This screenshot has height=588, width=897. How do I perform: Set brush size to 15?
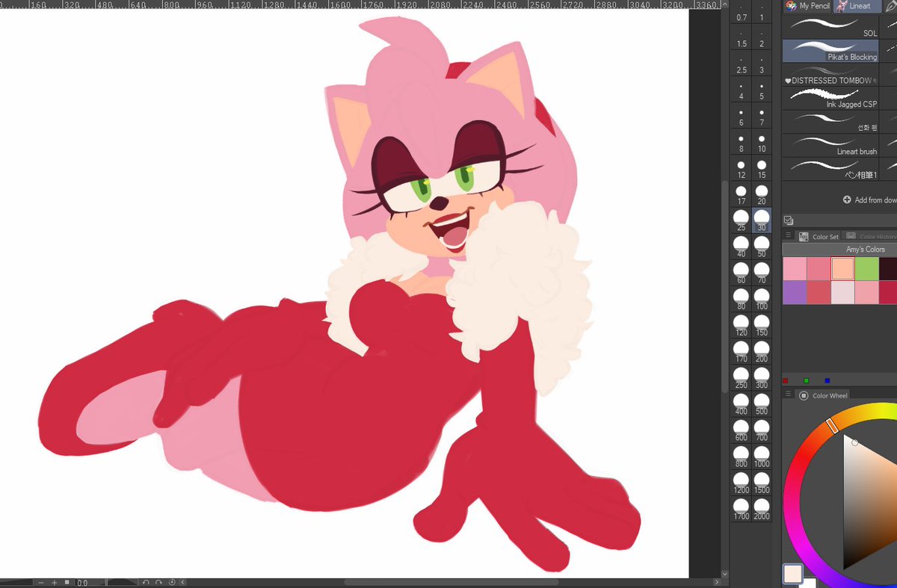[x=762, y=170]
